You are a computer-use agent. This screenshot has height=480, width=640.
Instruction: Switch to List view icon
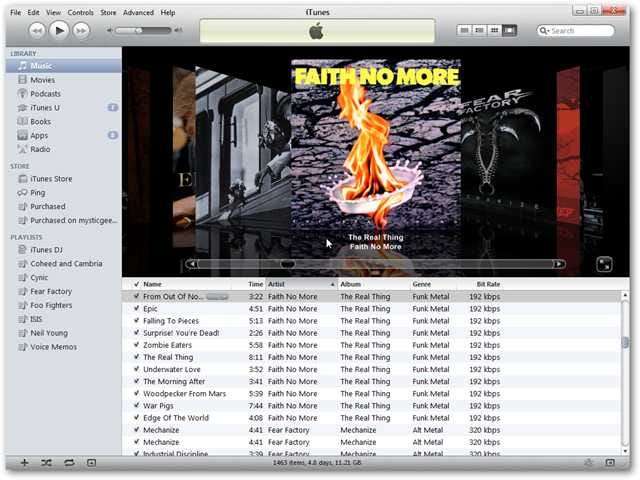pos(464,30)
